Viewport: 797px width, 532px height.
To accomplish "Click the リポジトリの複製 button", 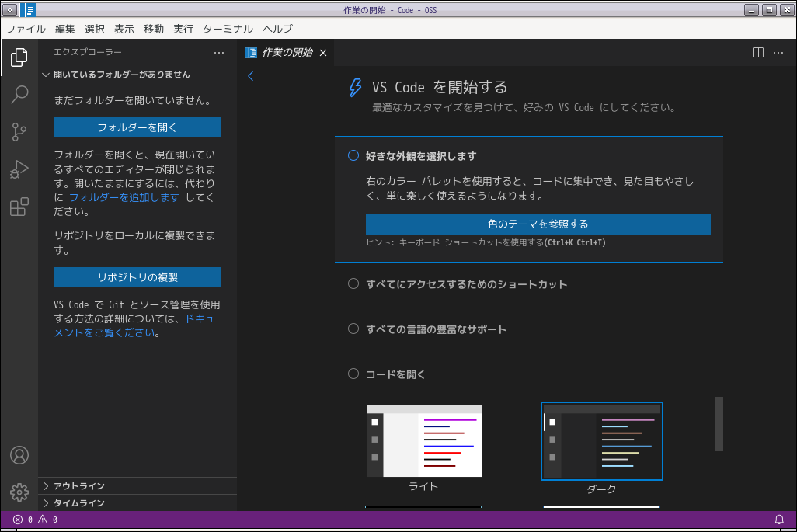I will tap(137, 277).
